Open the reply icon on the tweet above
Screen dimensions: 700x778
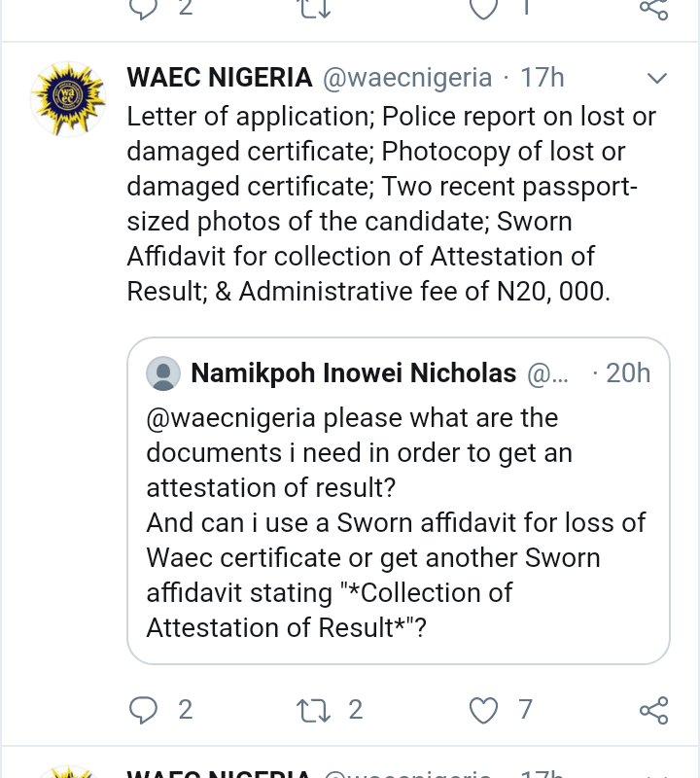(143, 8)
